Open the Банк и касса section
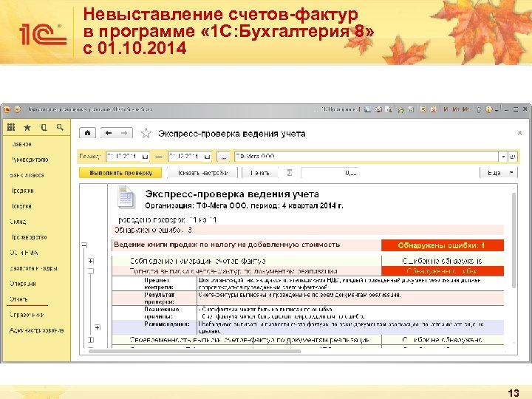 27,175
